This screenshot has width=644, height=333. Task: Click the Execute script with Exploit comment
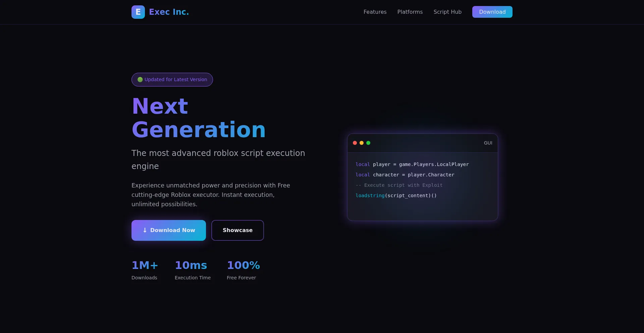[x=399, y=185]
